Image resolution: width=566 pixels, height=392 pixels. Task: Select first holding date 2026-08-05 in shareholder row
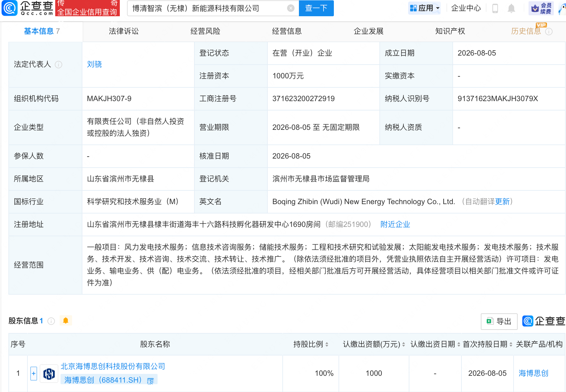click(487, 373)
